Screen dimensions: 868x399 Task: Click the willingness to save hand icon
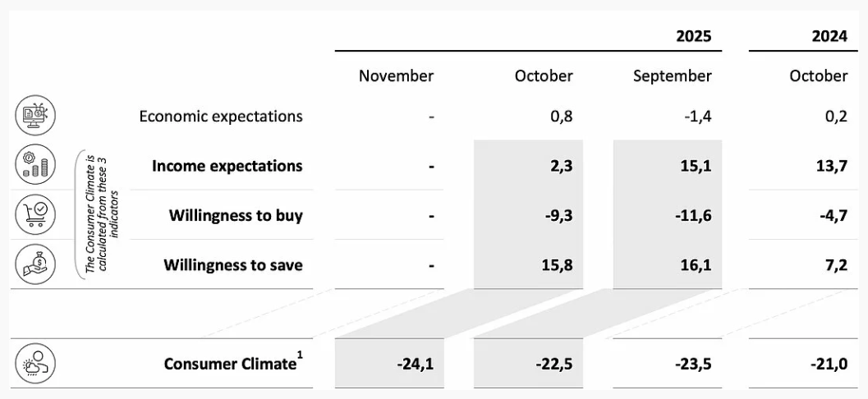(35, 264)
